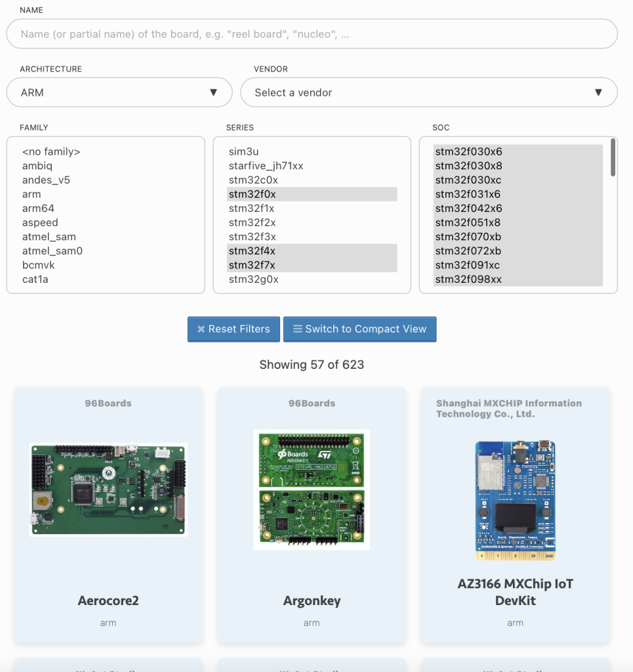
Task: Select atmel_sam in Family list
Action: pos(106,236)
